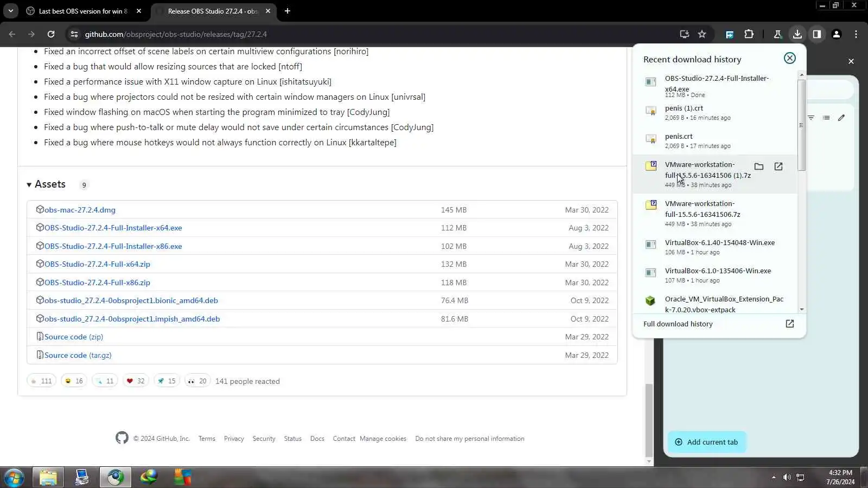Open the Status footer link
The width and height of the screenshot is (868, 488).
(292, 439)
